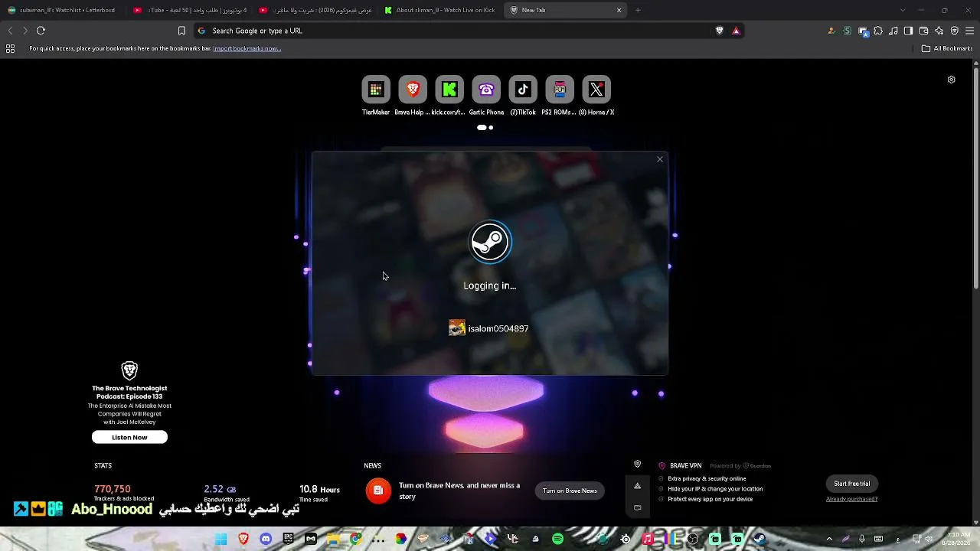Open the All Bookmarks folder
This screenshot has width=980, height=551.
tap(947, 48)
